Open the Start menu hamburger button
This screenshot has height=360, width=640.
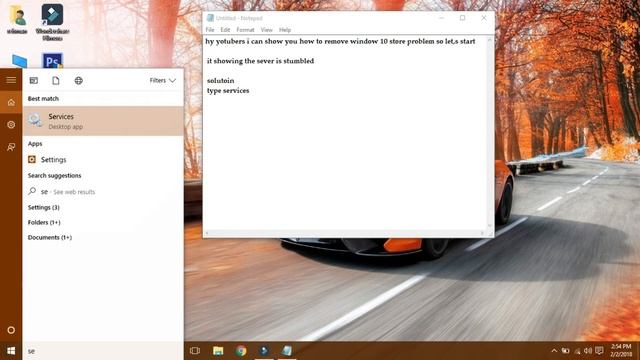(x=11, y=80)
